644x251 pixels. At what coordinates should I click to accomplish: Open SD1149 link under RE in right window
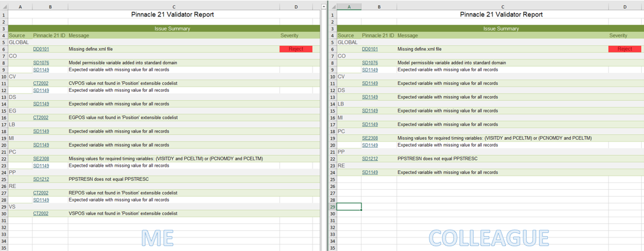click(x=370, y=172)
